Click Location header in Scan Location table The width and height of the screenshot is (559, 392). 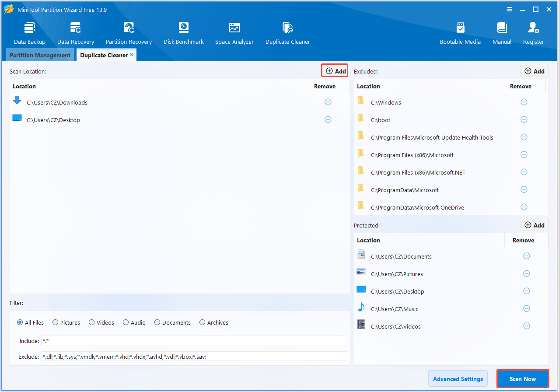[x=158, y=86]
